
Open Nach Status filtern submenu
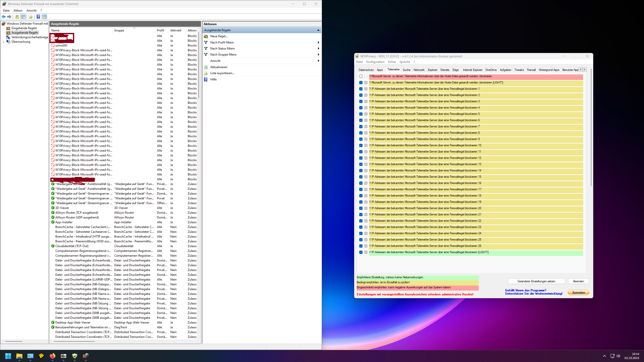click(x=262, y=49)
